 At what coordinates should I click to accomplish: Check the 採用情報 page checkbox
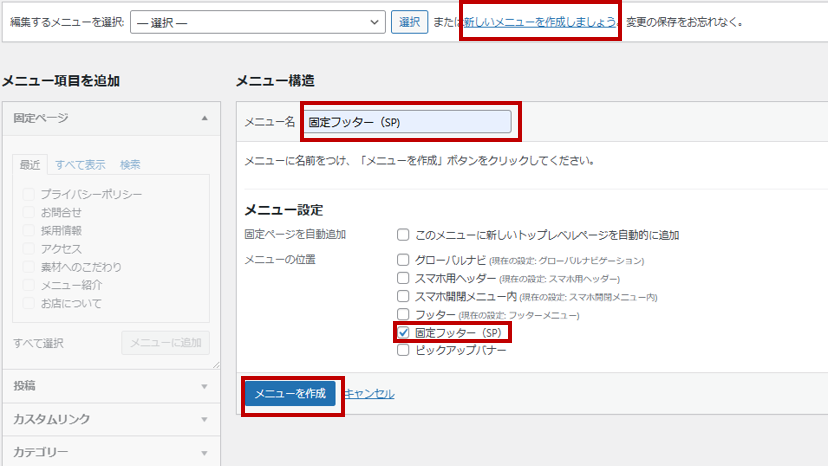(x=29, y=230)
